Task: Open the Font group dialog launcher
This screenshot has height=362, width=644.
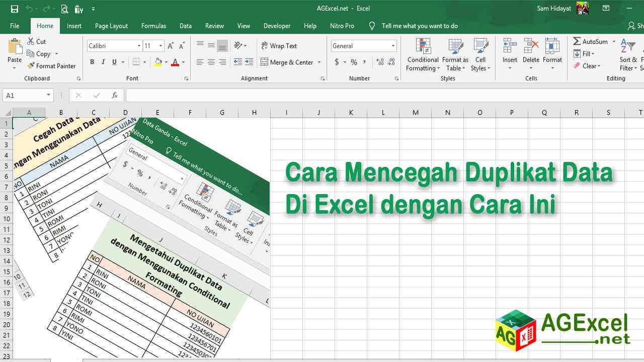Action: coord(186,78)
